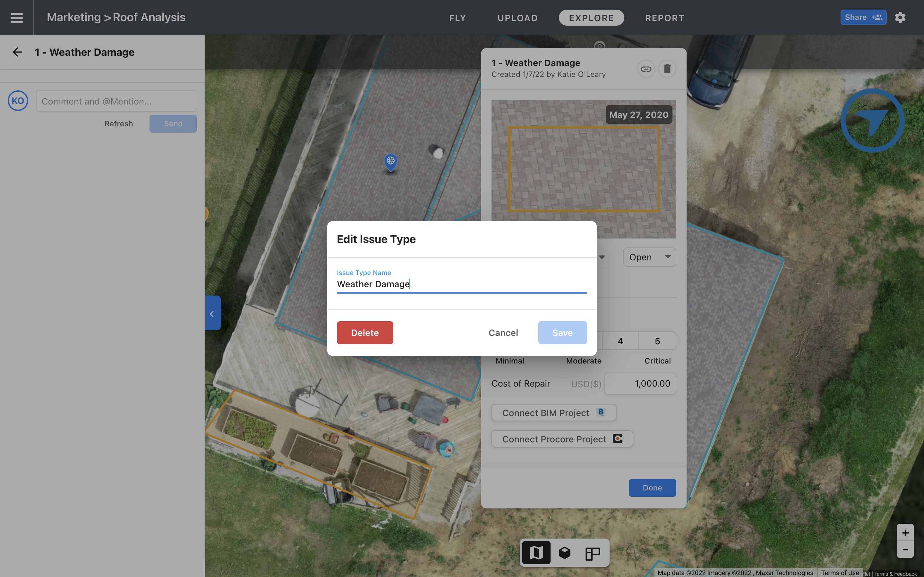The width and height of the screenshot is (924, 577).
Task: Copy the issue link using the chain icon
Action: pyautogui.click(x=647, y=69)
